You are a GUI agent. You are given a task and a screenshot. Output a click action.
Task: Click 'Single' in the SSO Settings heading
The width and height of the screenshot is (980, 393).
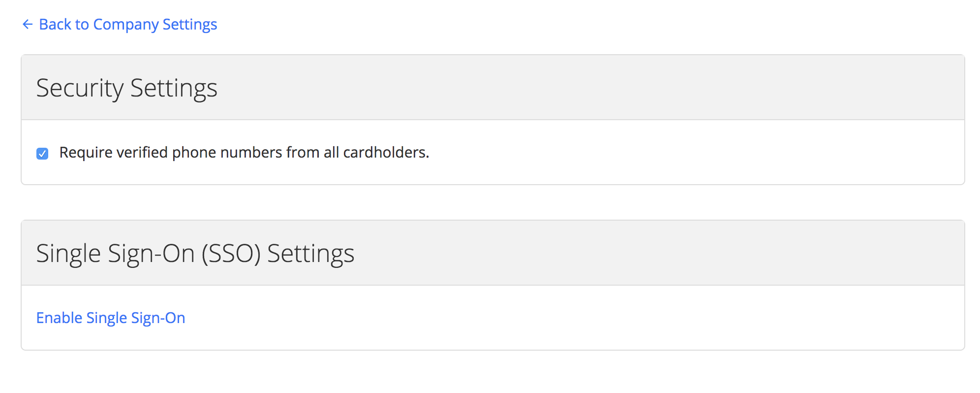[68, 254]
